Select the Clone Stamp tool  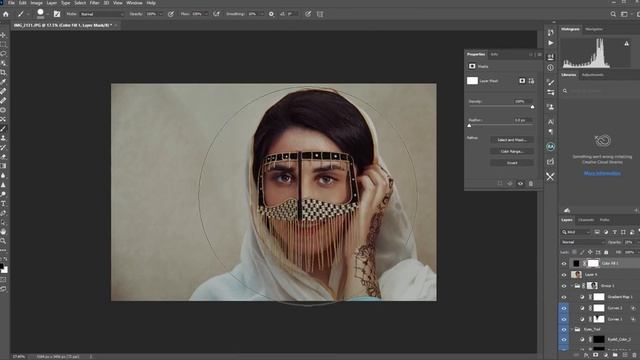point(3,138)
